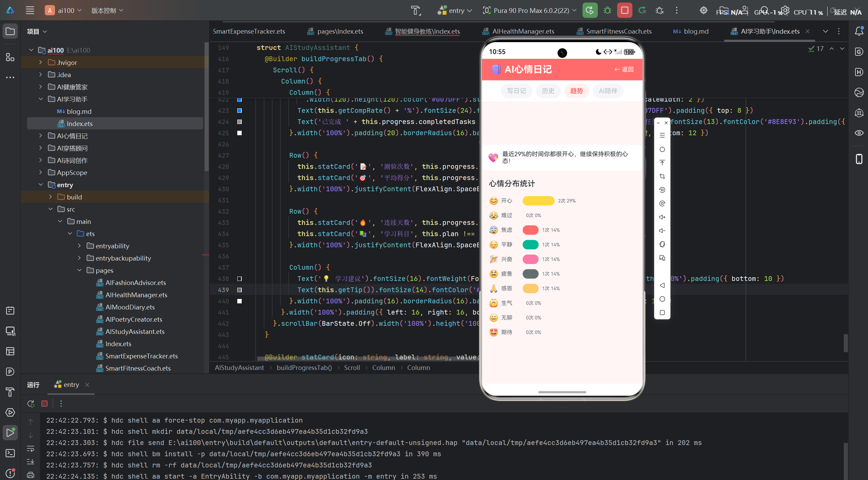Switch to blog.md editor tab
This screenshot has height=480, width=868.
691,31
